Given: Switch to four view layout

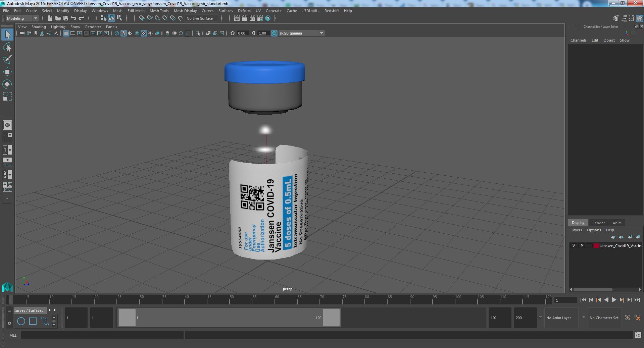Looking at the screenshot, I should point(7,137).
